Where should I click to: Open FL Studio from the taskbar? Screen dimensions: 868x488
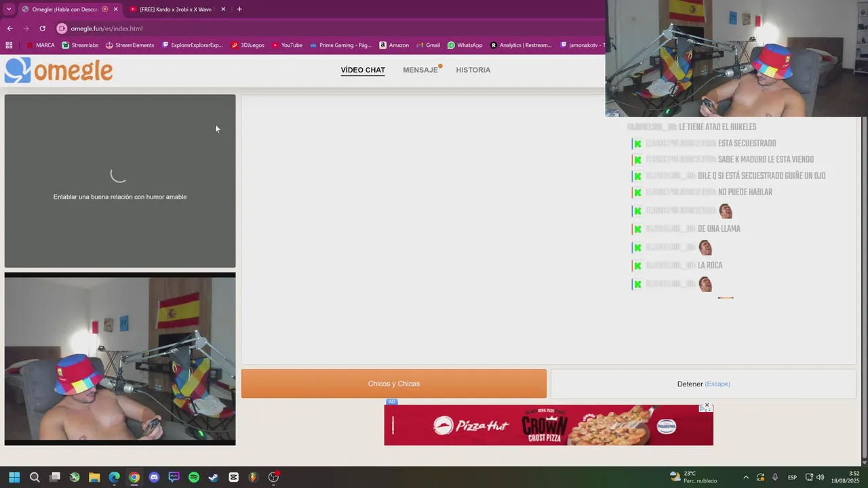(254, 477)
